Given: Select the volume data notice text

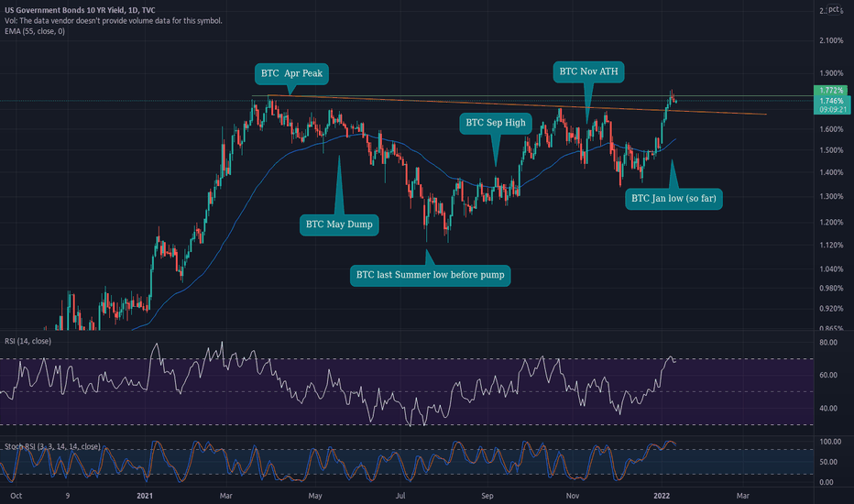Looking at the screenshot, I should pos(114,21).
